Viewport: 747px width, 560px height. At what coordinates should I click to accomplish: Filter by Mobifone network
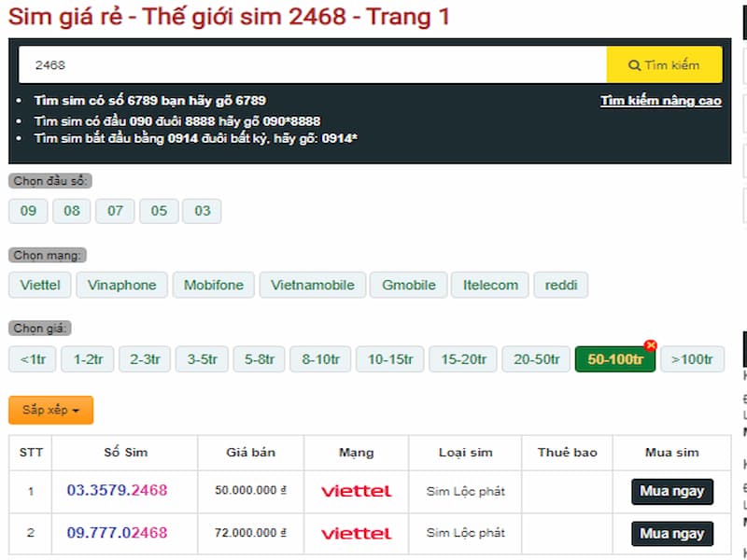(x=214, y=285)
